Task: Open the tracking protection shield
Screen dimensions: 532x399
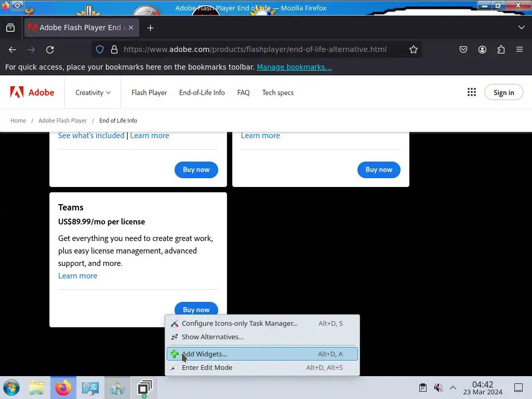Action: (99, 49)
